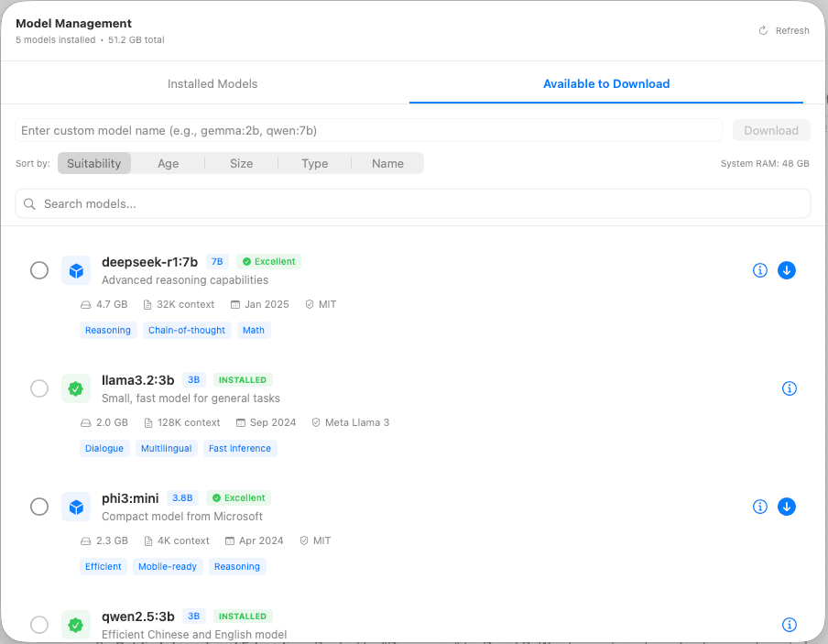Select the deepseek-r1:7b radio button
Image resolution: width=828 pixels, height=644 pixels.
[39, 270]
